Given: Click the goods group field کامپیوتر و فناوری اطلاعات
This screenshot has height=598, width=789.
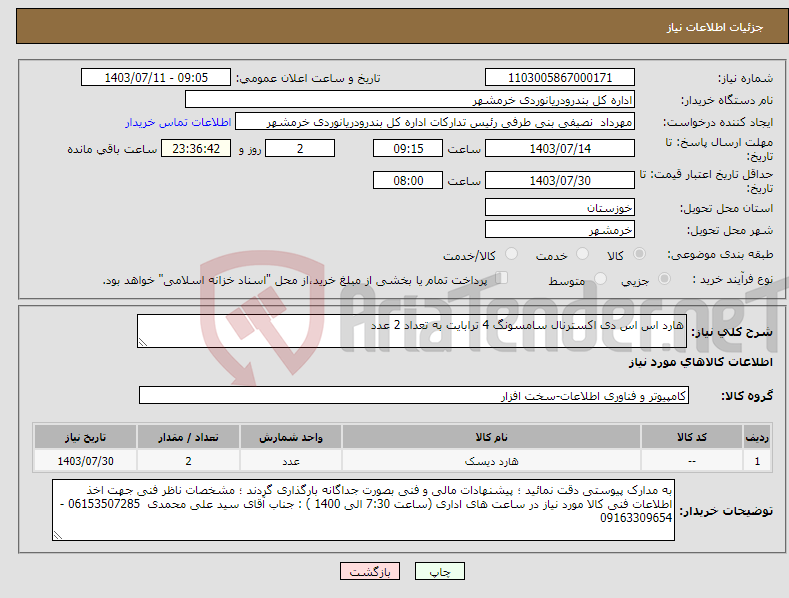Looking at the screenshot, I should coord(414,396).
